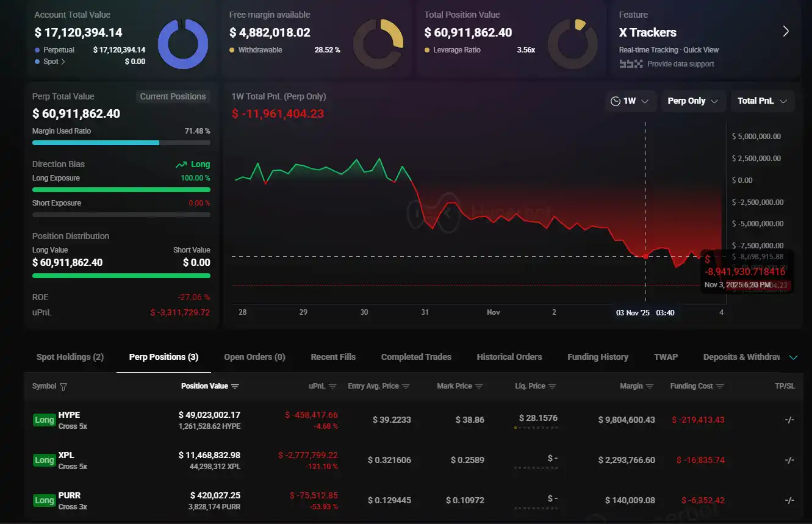
Task: Sort table by Position Value icon
Action: (235, 387)
